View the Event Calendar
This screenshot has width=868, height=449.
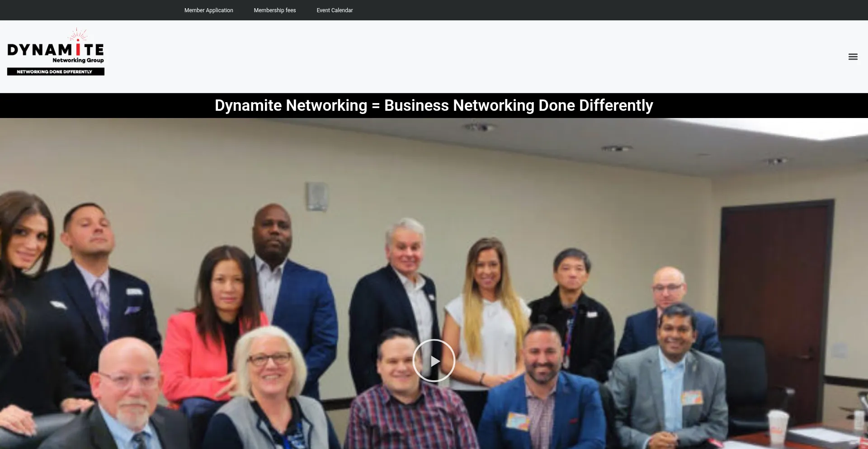pyautogui.click(x=335, y=10)
